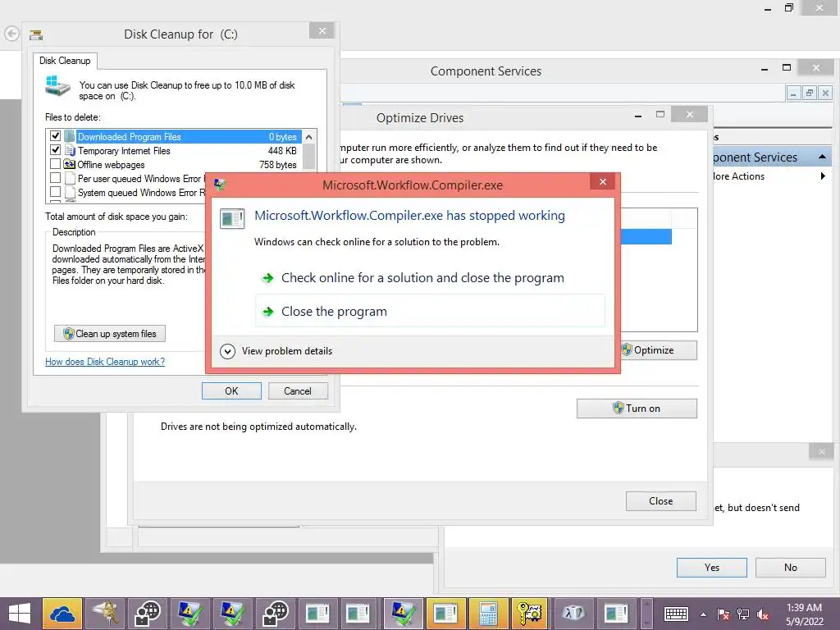Click the taskbar overflow scroll control
This screenshot has width=840, height=630.
(x=647, y=614)
